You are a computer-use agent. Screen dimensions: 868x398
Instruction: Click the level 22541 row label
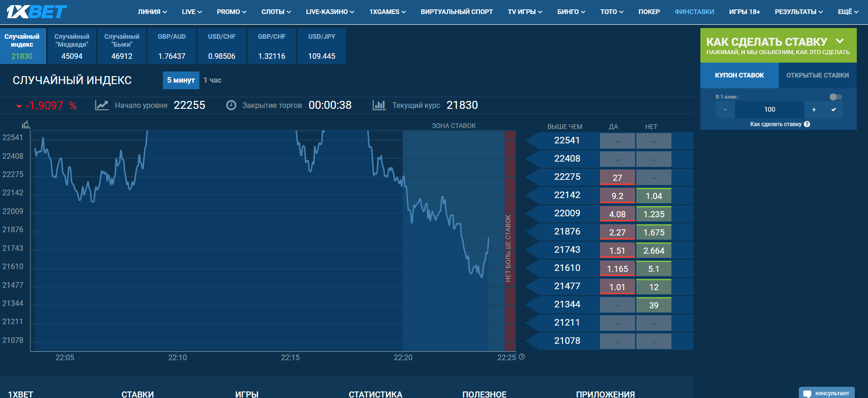567,141
